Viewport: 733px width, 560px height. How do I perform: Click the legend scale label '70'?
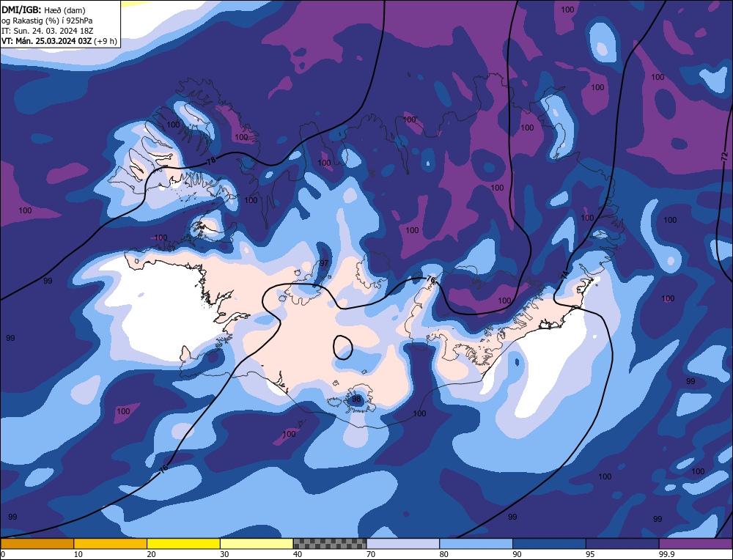pos(371,554)
